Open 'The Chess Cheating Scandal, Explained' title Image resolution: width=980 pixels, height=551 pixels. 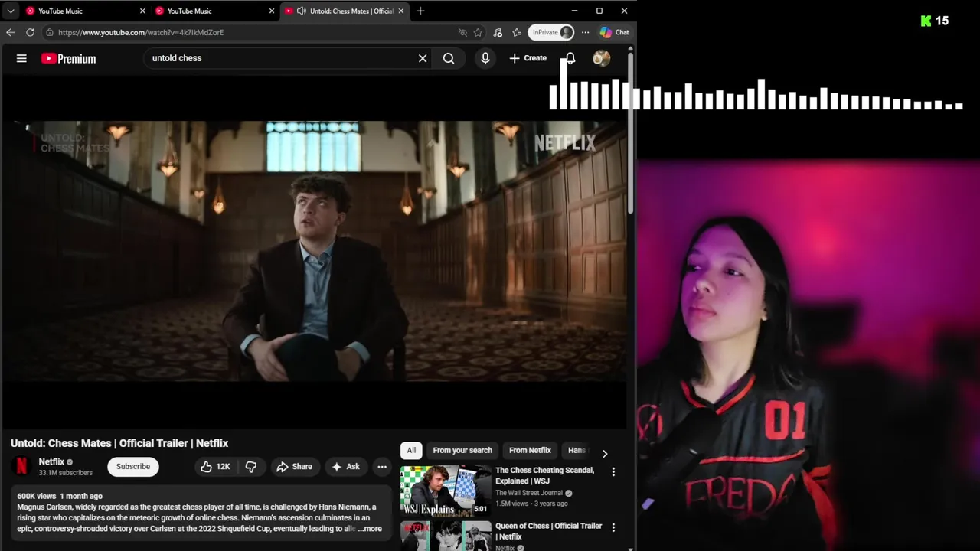pos(544,475)
